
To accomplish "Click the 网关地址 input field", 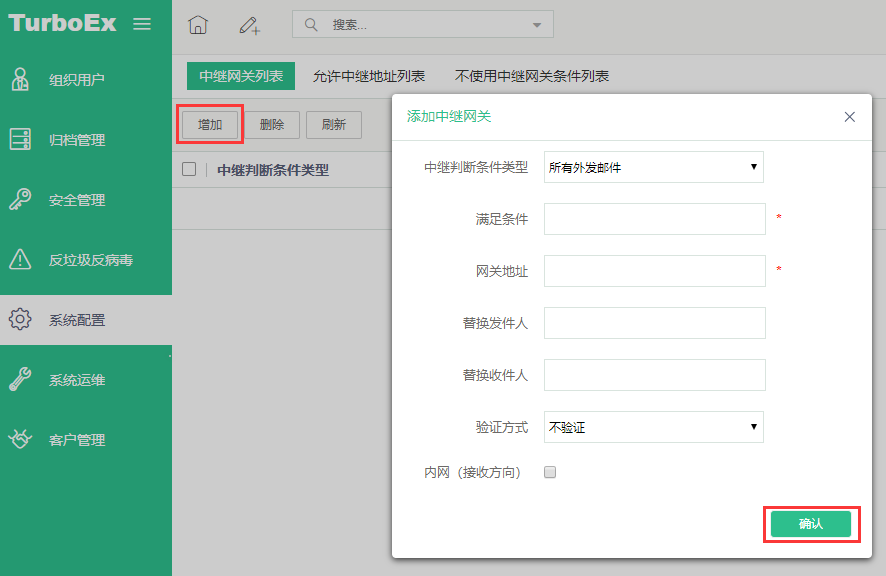I will click(x=655, y=271).
